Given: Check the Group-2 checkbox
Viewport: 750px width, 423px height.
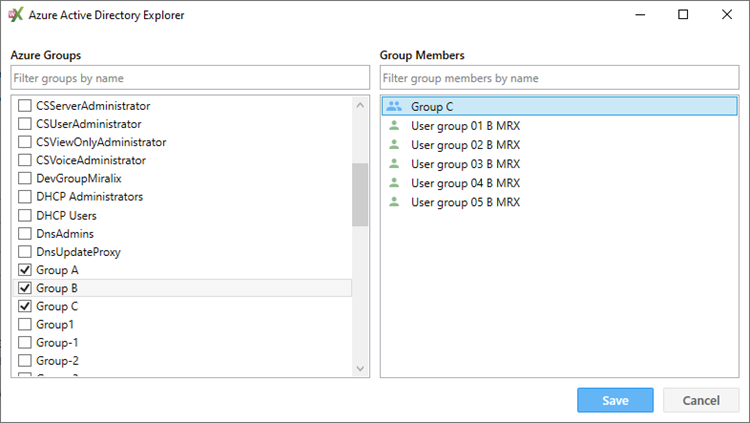Looking at the screenshot, I should point(25,361).
